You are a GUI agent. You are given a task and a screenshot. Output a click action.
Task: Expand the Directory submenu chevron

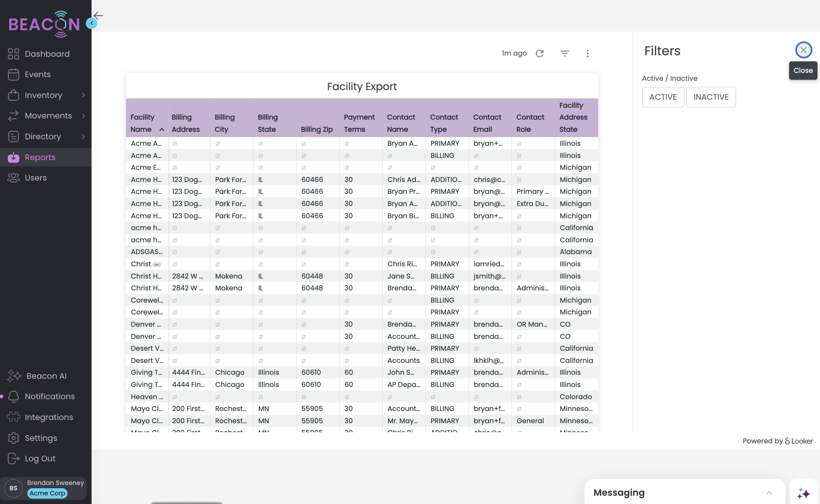click(83, 136)
